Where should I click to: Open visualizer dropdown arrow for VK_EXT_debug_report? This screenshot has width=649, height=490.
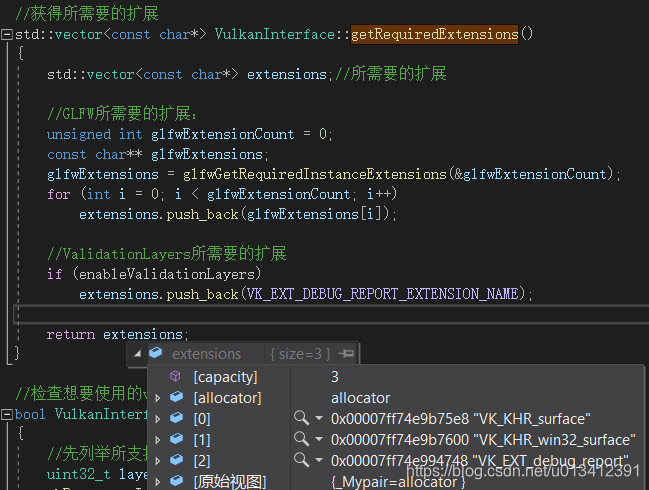coord(319,460)
